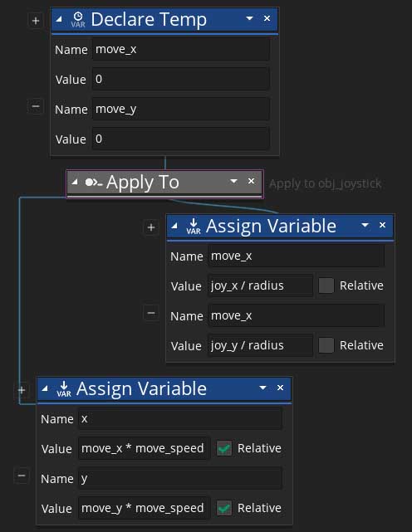Click the move_x * move_speed value field
Viewport: 412px width, 532px height.
pyautogui.click(x=144, y=448)
